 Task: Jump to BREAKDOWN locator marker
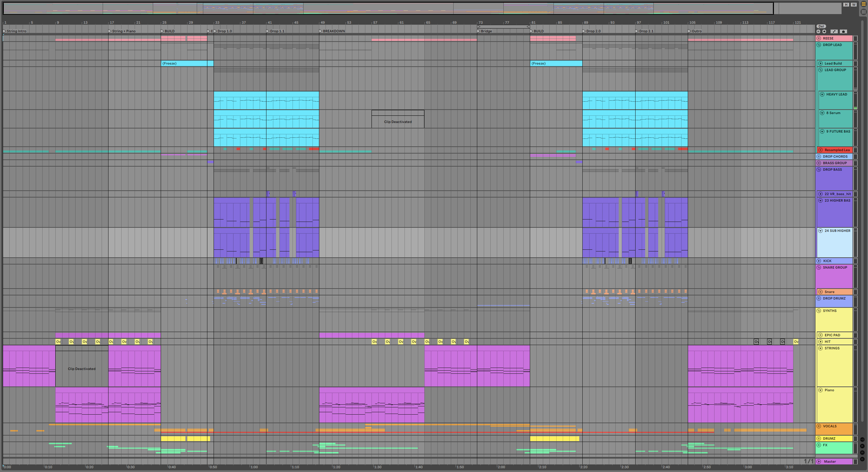point(321,31)
